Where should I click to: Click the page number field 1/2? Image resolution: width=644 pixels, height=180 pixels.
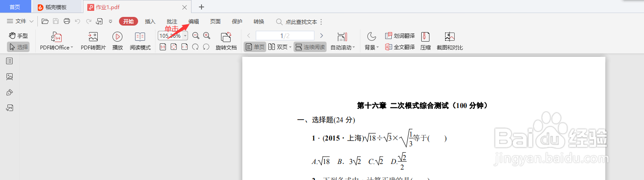[285, 36]
